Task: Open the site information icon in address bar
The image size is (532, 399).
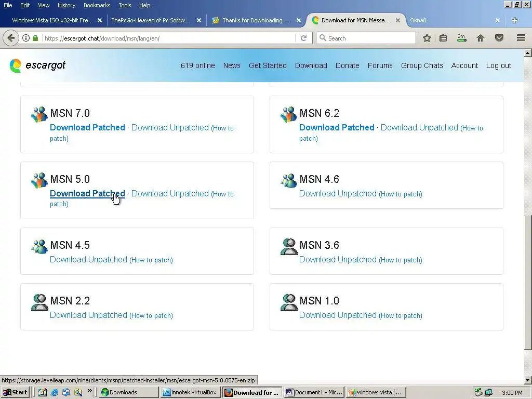Action: (x=26, y=38)
